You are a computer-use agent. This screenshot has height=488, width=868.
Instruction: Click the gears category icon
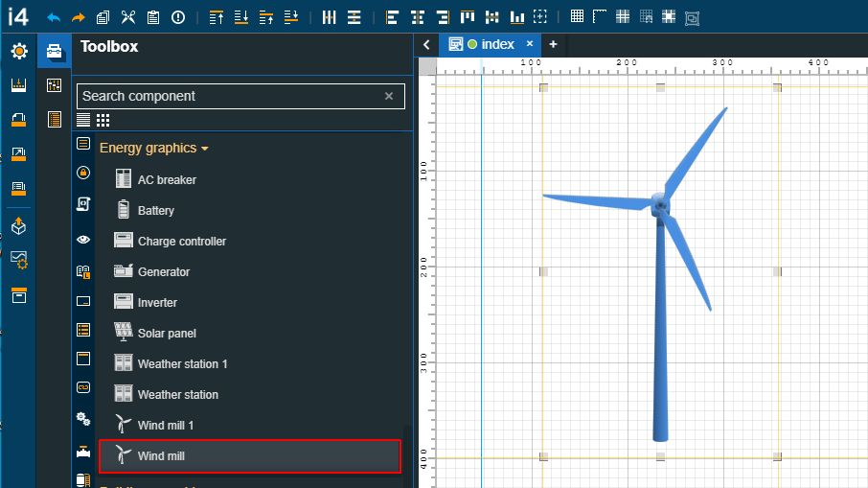click(83, 418)
